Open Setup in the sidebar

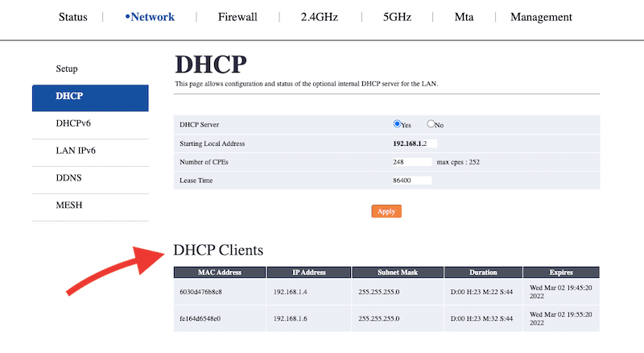pos(67,69)
